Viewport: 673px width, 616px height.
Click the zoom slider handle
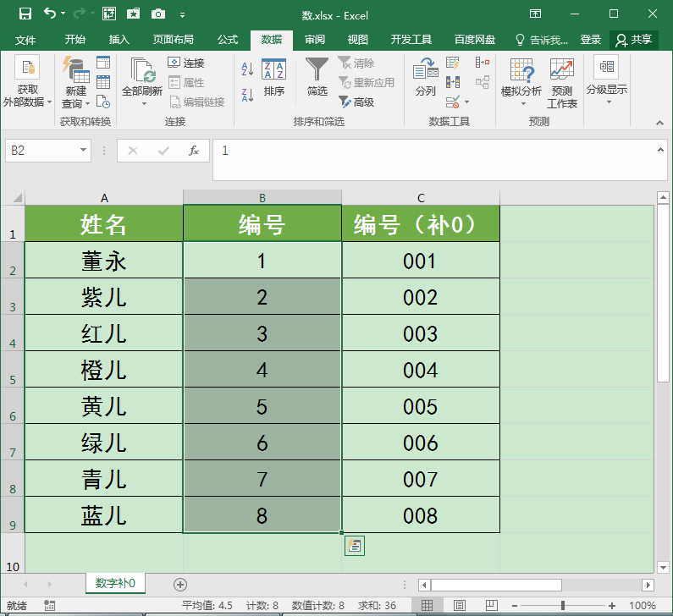click(x=563, y=605)
